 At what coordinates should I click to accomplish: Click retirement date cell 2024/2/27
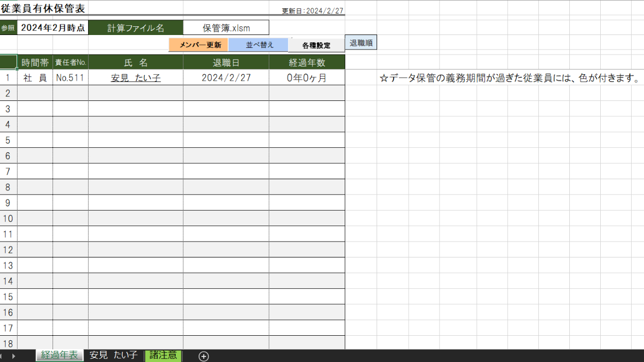(x=226, y=78)
